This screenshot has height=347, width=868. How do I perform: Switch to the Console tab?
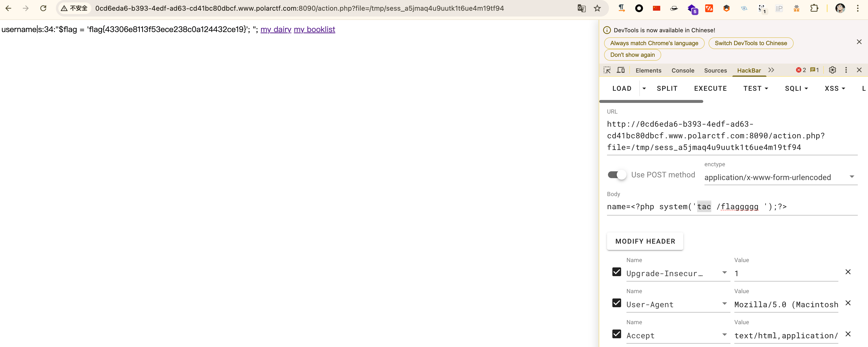click(x=683, y=70)
